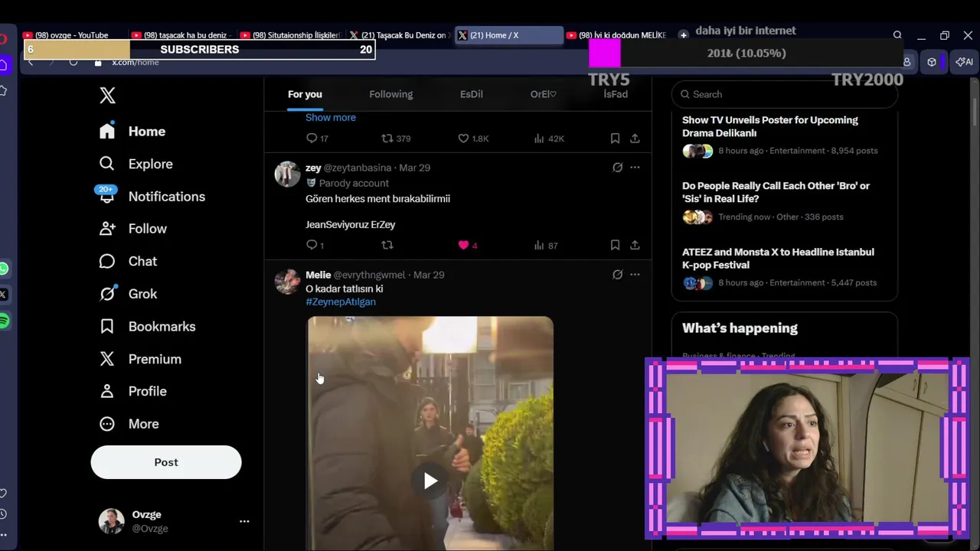This screenshot has height=551, width=980.
Task: Open a new browser tab with plus
Action: coord(684,35)
